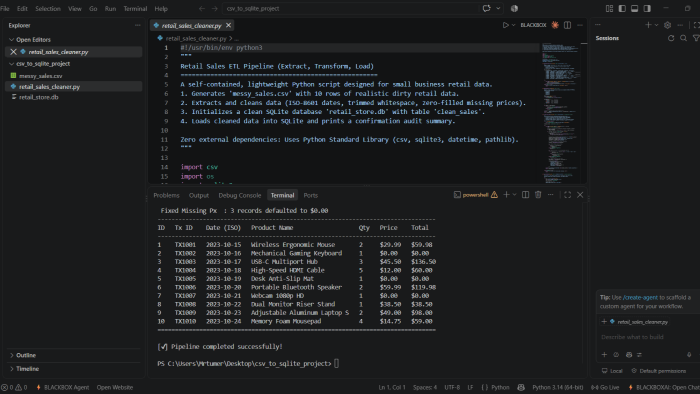Open terminal panel more actions
The height and width of the screenshot is (394, 700).
(x=550, y=195)
